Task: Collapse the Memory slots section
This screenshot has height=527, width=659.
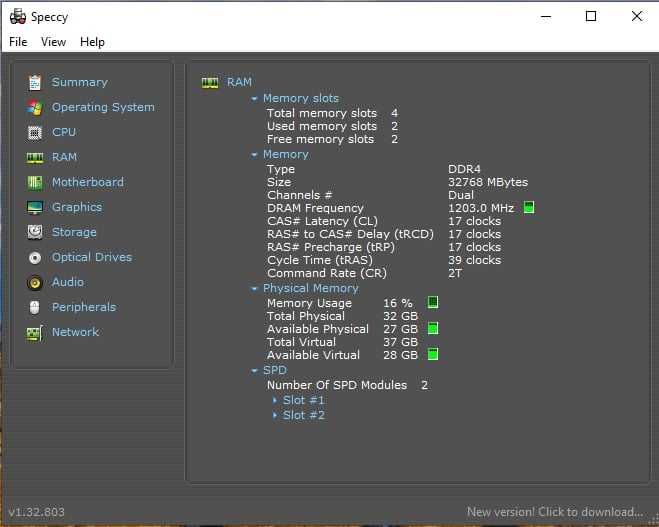Action: click(x=254, y=99)
